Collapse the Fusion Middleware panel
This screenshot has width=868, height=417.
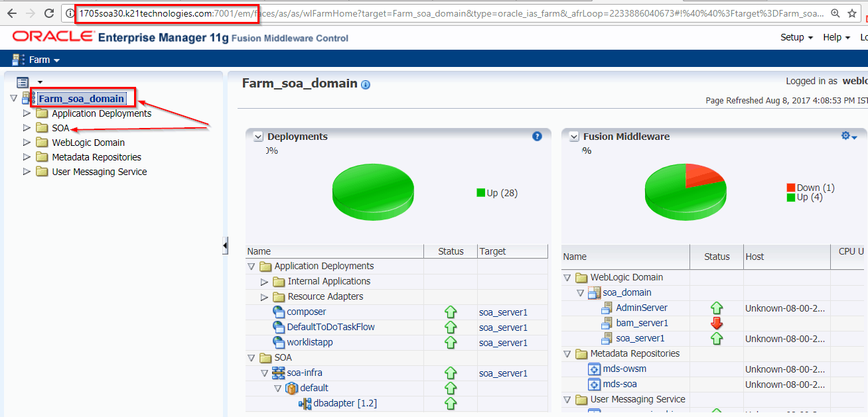coord(575,137)
